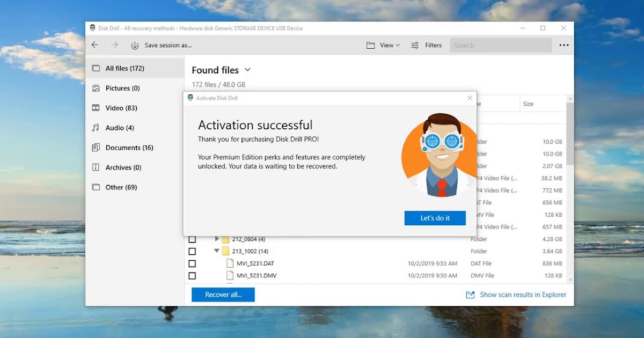Click the Documents category icon
Viewport: 644px width, 338px height.
coord(96,148)
